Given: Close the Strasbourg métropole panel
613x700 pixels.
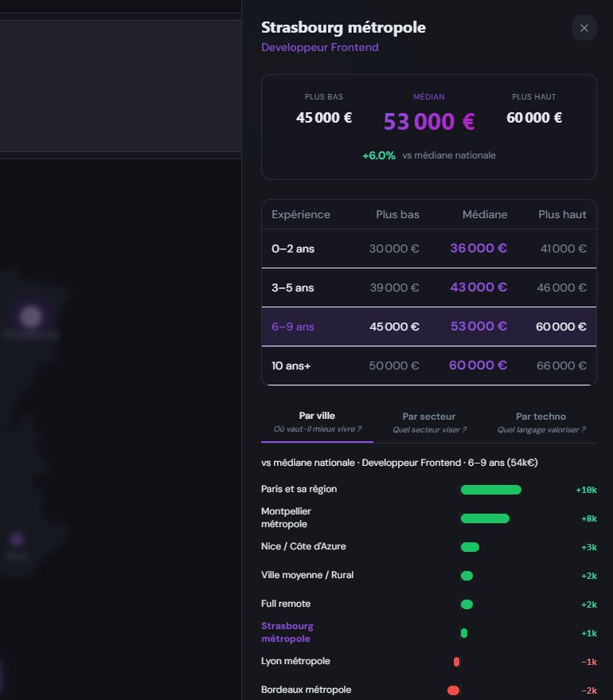Looking at the screenshot, I should [x=584, y=28].
